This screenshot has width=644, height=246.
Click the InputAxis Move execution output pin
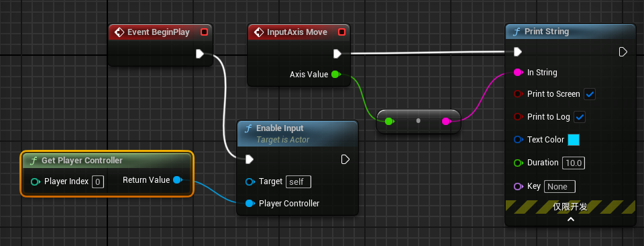coord(337,54)
